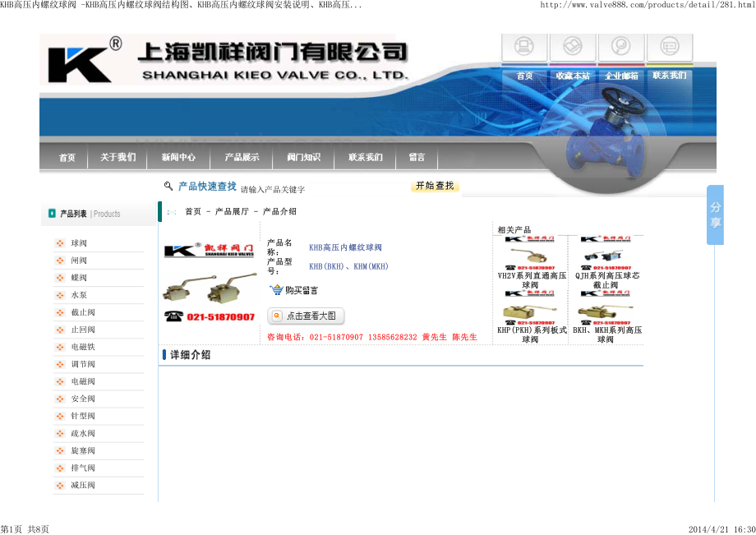Click top-right 联系我们 link in blue banner
Screen dimensions: 756x535
point(669,75)
